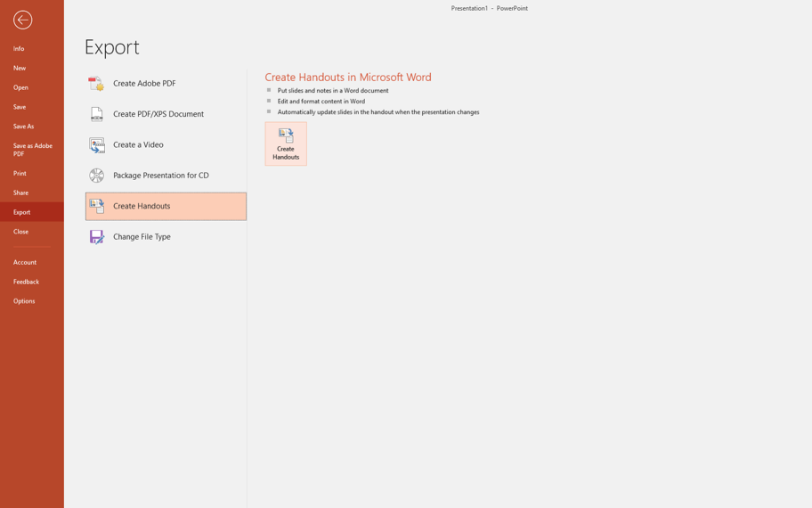Viewport: 812px width, 508px height.
Task: Click 'Edit and format content in Word' text
Action: [x=321, y=101]
